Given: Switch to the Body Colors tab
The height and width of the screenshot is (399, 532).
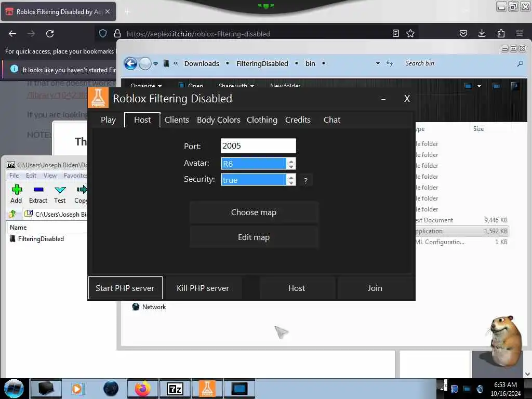Looking at the screenshot, I should (x=219, y=120).
